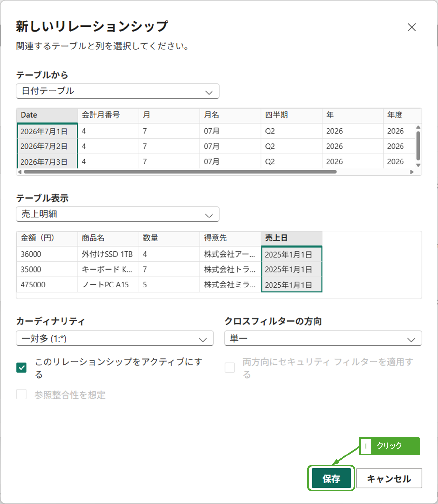Open the テーブルから dropdown showing 日付テーブル
The height and width of the screenshot is (504, 438).
point(117,91)
